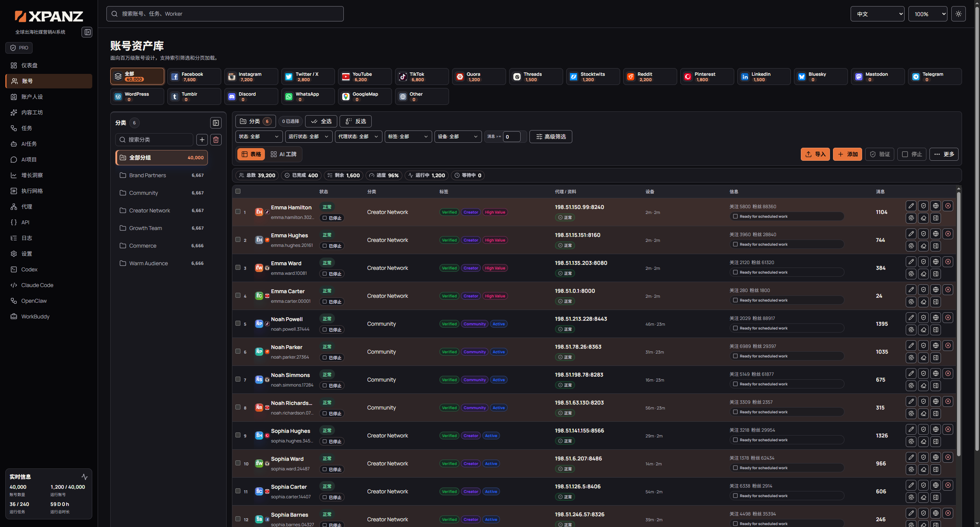Filter accounts by Reddit platform
The image size is (980, 527).
[650, 77]
